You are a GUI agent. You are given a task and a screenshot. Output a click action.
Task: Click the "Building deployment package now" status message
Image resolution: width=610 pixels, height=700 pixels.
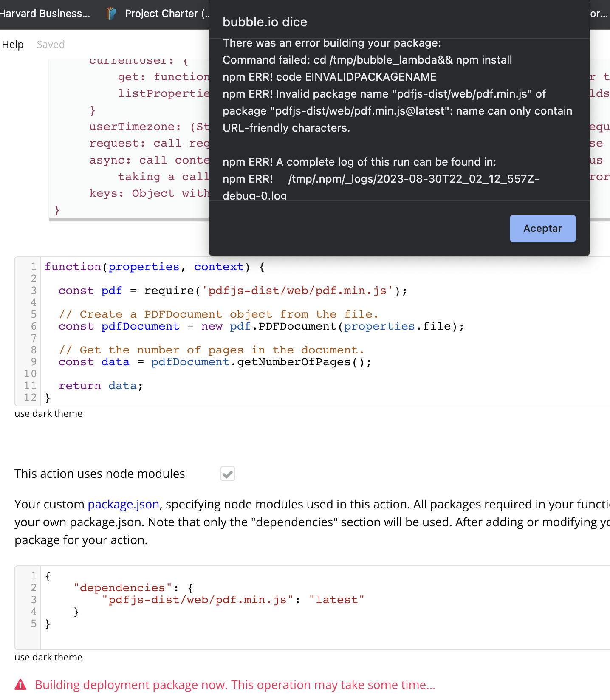tap(235, 685)
